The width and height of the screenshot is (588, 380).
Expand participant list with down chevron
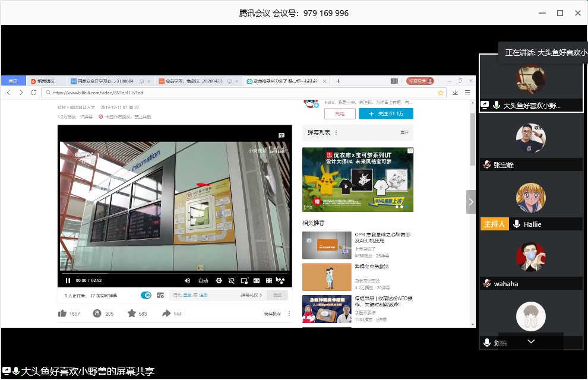coord(531,341)
